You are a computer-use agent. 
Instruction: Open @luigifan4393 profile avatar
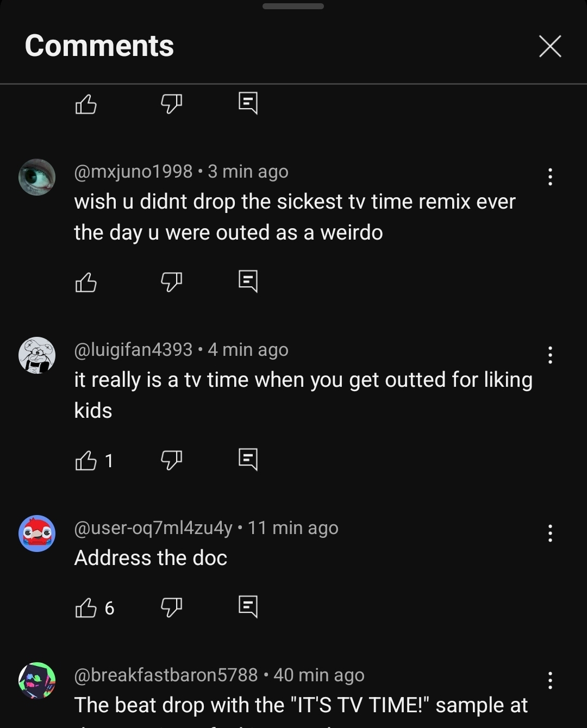tap(37, 355)
